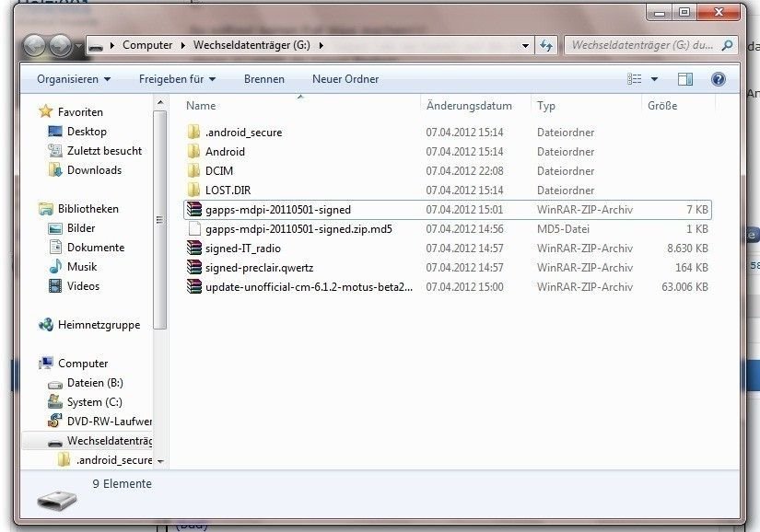Click the navigation pane scroll down arrow
Viewport: 760px width, 532px height.
[x=160, y=461]
